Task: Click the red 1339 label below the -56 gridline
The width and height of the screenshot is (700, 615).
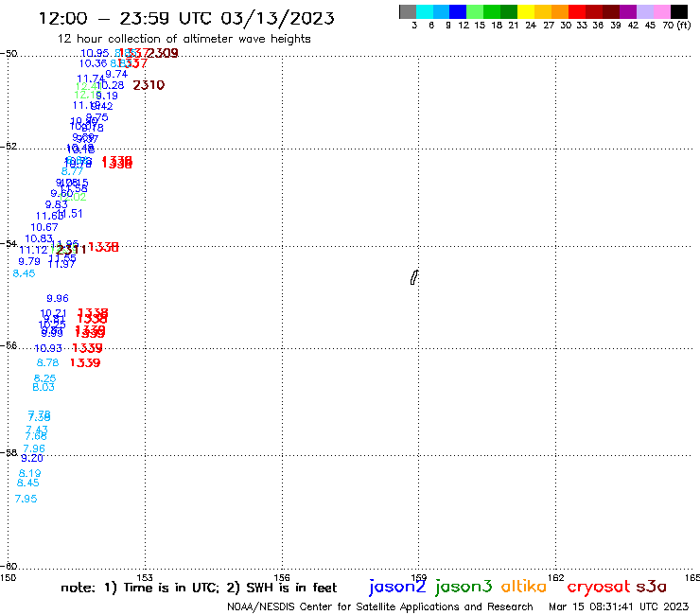Action: pos(85,362)
